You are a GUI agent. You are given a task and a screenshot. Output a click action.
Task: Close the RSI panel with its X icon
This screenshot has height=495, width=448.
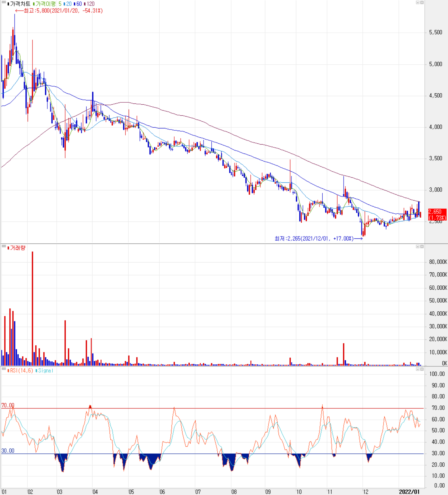(x=422, y=369)
